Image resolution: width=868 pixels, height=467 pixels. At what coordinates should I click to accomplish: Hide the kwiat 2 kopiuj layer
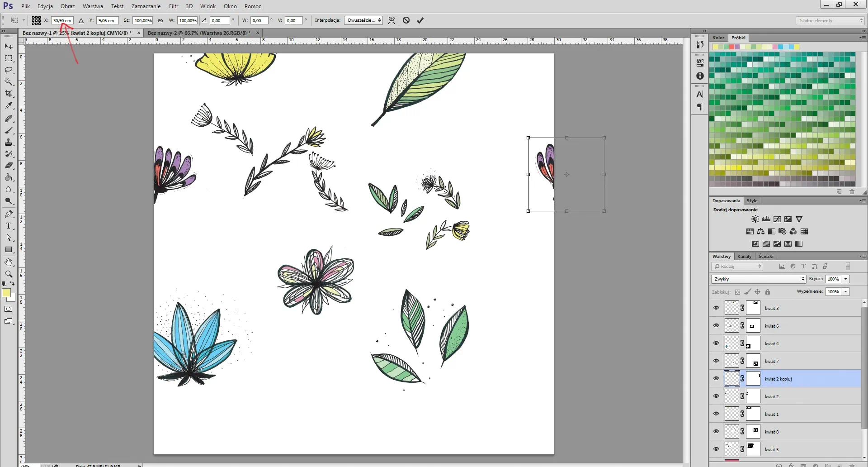pyautogui.click(x=716, y=379)
